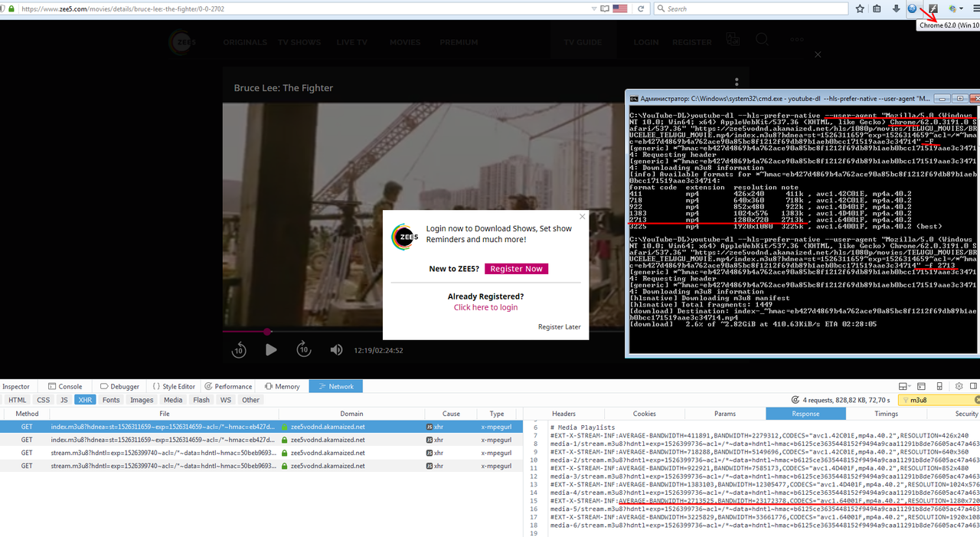Open the Params tab in request details

click(724, 414)
